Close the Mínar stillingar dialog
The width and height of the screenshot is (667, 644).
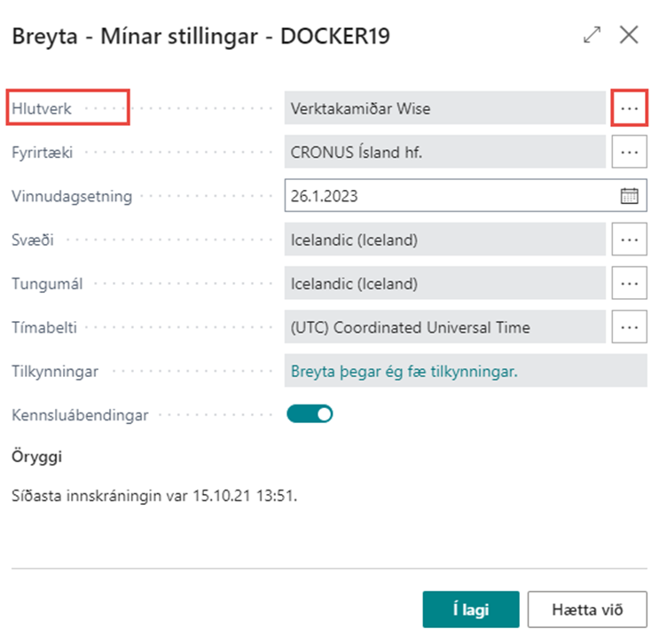[x=629, y=35]
